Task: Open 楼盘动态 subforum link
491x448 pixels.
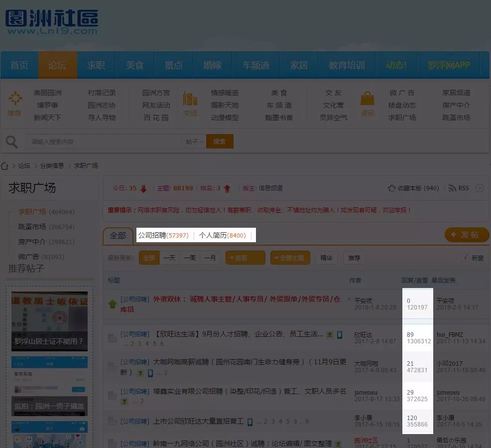Action: [x=402, y=105]
